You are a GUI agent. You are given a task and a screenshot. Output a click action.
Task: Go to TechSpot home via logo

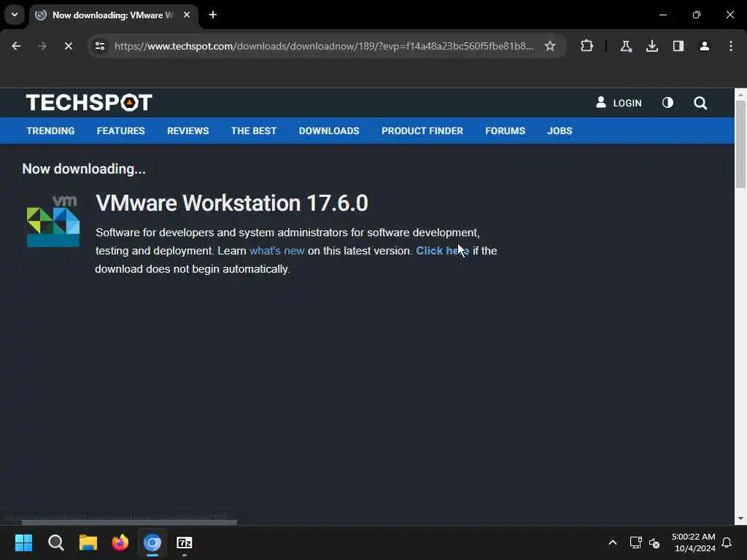[x=89, y=102]
